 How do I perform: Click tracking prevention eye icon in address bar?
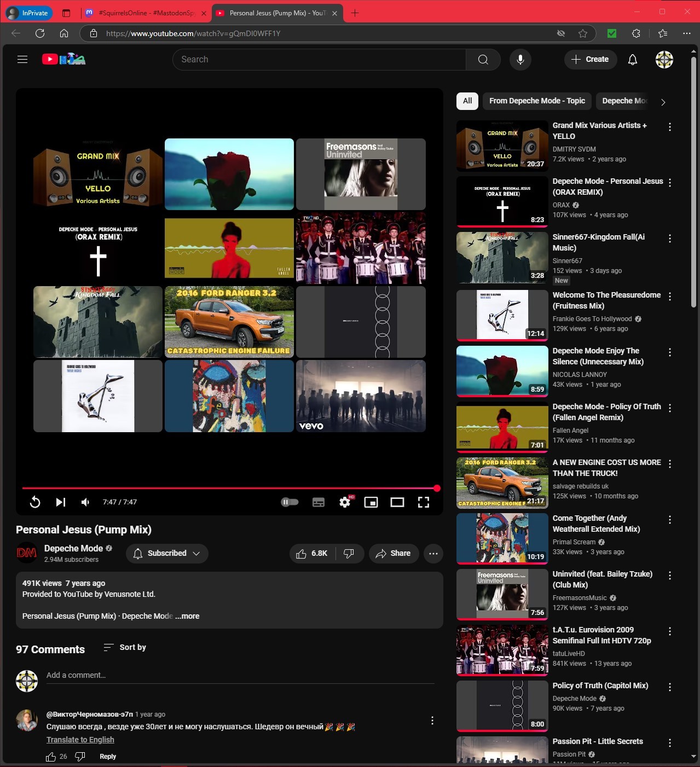(x=561, y=33)
